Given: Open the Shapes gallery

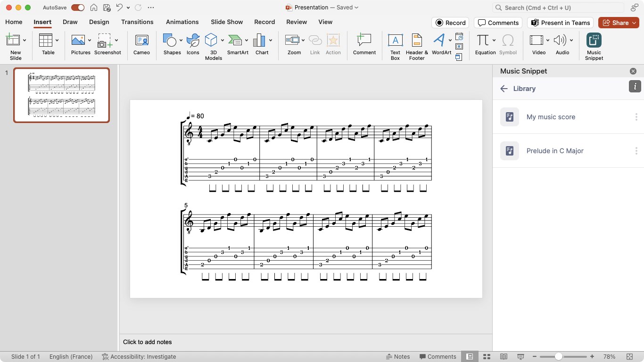Looking at the screenshot, I should (x=172, y=45).
